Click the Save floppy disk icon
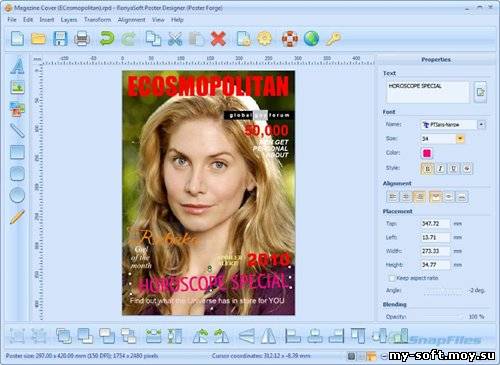500x365 pixels. click(x=60, y=39)
